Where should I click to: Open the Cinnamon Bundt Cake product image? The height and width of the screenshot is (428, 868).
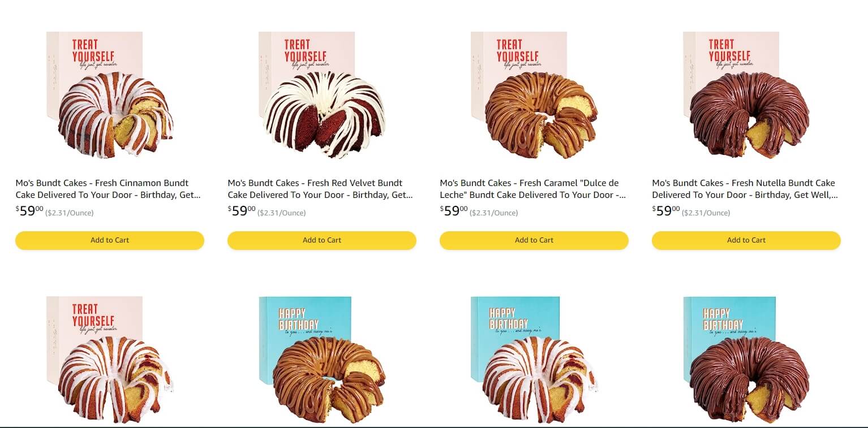(x=110, y=95)
